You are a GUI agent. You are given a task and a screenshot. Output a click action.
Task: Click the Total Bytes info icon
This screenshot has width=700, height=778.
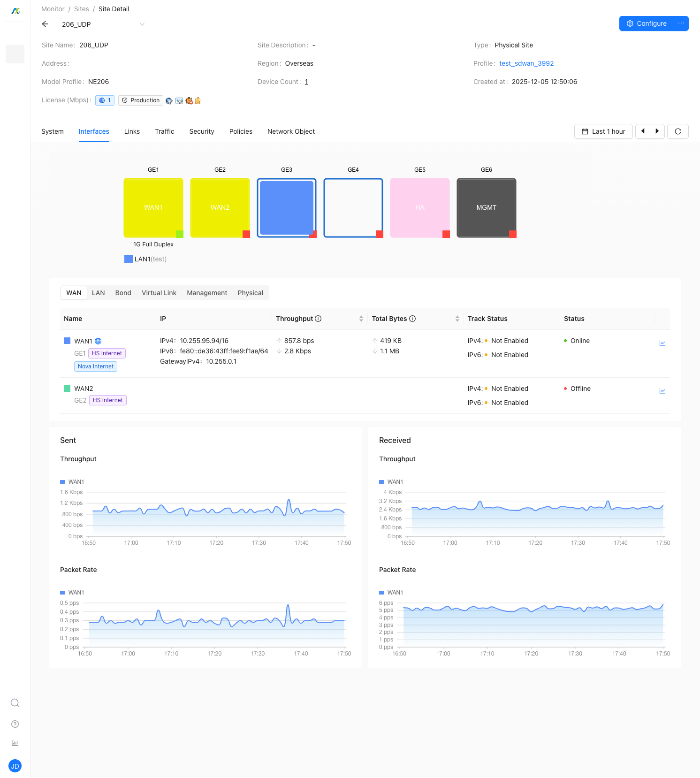point(412,319)
